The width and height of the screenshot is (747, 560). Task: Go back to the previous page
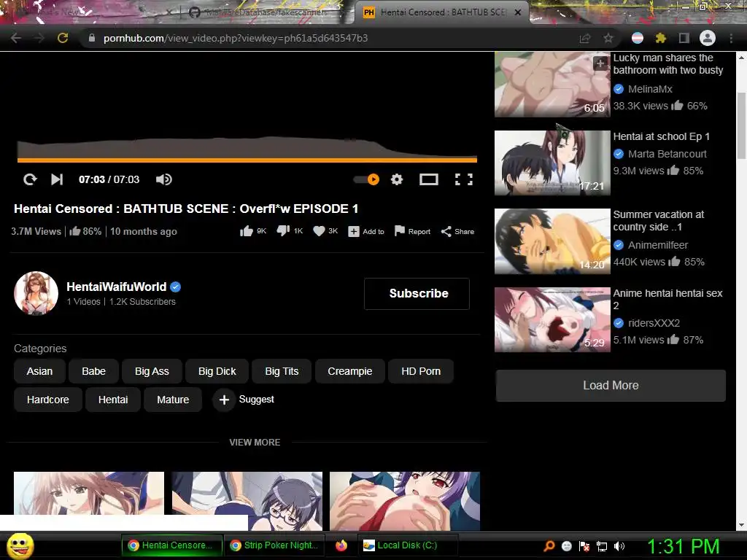point(16,38)
